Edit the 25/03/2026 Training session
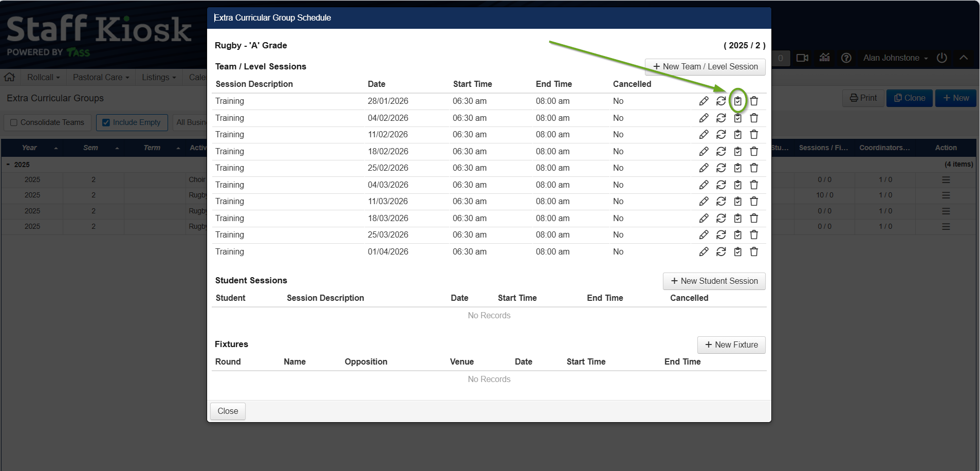 click(704, 235)
